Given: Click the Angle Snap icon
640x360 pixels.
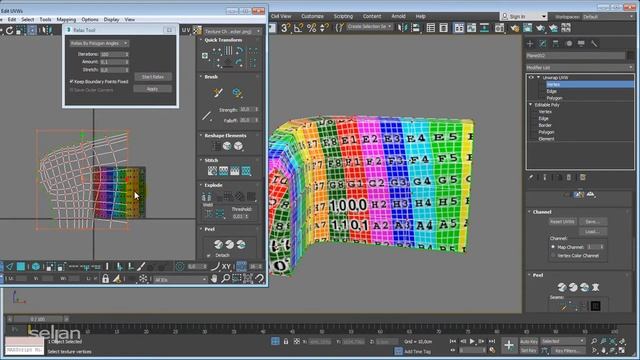Looking at the screenshot, I should [299, 28].
